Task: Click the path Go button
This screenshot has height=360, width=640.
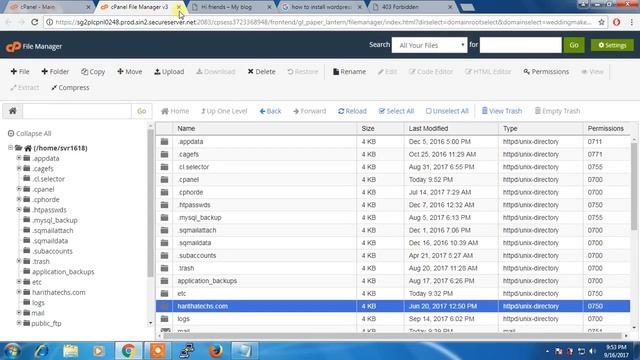Action: tap(142, 111)
